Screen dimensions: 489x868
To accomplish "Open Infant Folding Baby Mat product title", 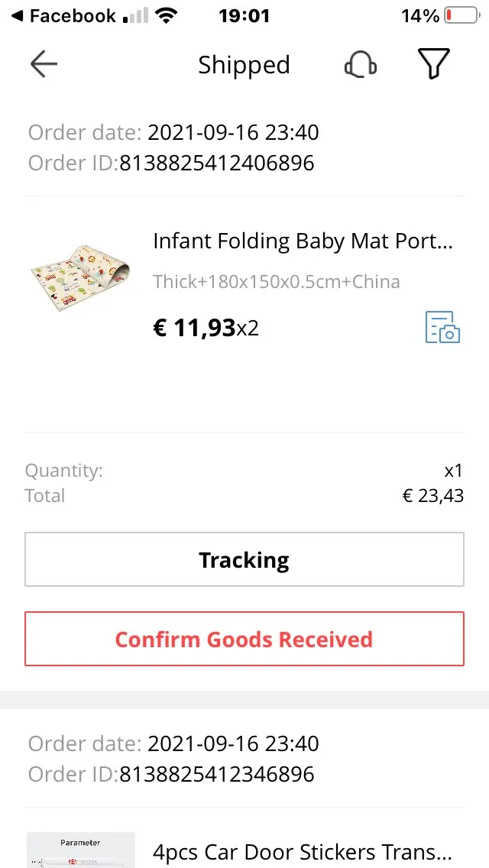I will (303, 241).
